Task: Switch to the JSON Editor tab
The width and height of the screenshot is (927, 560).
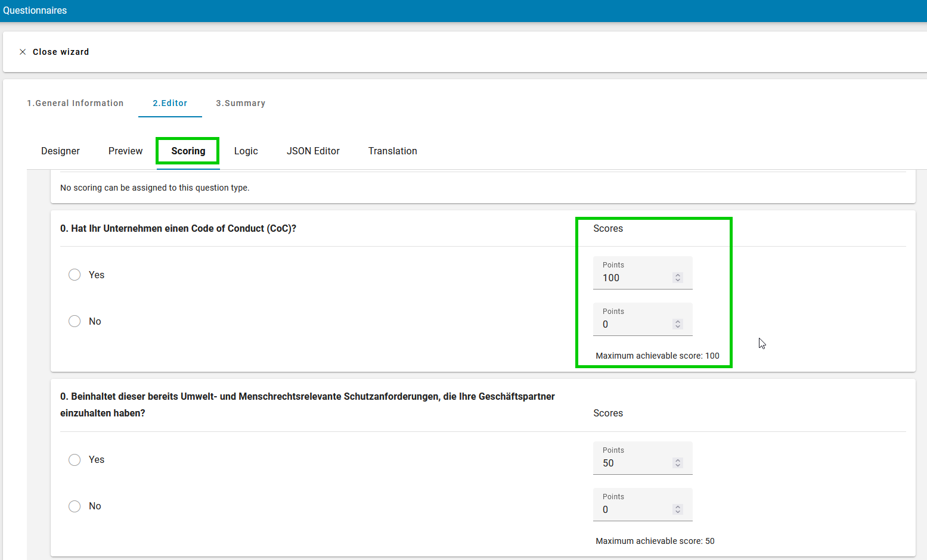Action: [x=313, y=151]
